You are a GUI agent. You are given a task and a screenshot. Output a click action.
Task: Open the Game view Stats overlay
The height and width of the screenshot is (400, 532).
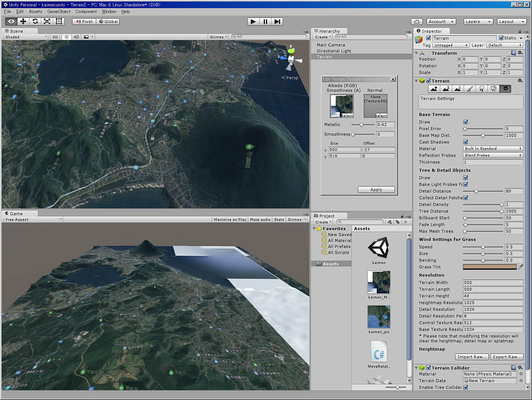[x=279, y=220]
